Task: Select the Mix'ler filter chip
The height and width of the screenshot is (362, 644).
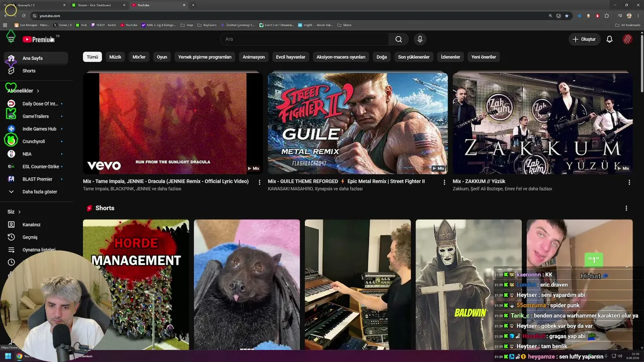Action: pyautogui.click(x=139, y=57)
